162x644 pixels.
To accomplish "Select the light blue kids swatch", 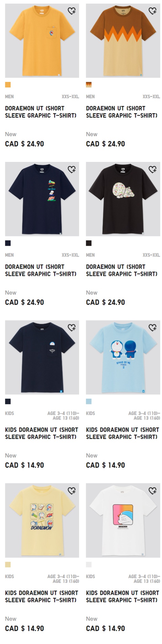I will (x=89, y=401).
